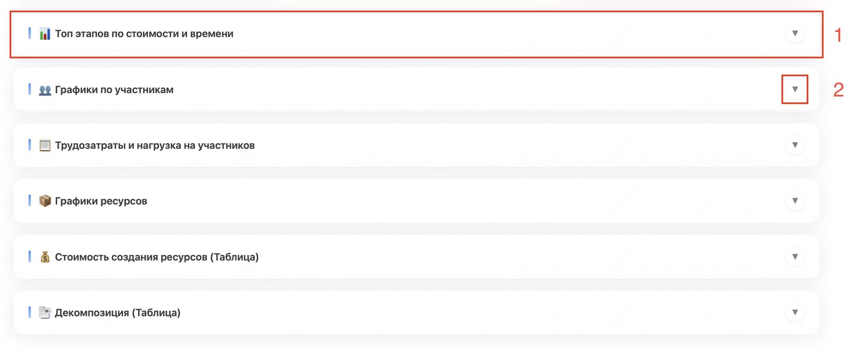Click the document icon beside Декомпозиция
868x350 pixels.
(45, 312)
